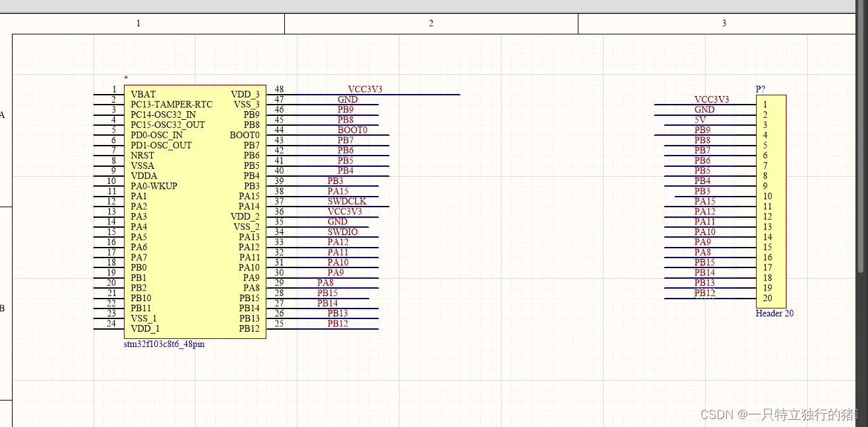Viewport: 868px width, 427px height.
Task: Select PB9 net label at header pin 4
Action: (702, 130)
